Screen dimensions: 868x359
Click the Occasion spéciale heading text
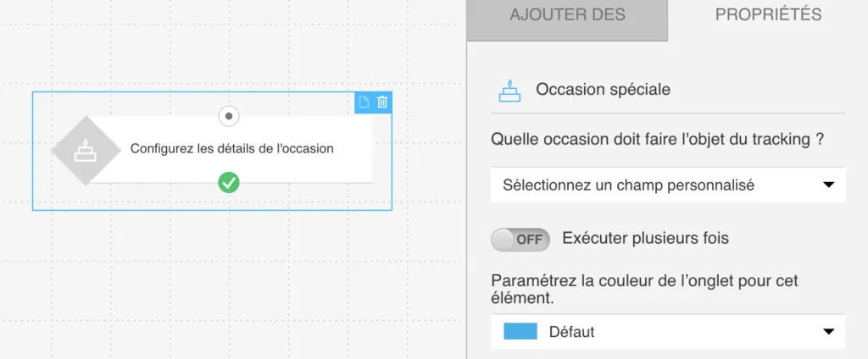pos(603,89)
